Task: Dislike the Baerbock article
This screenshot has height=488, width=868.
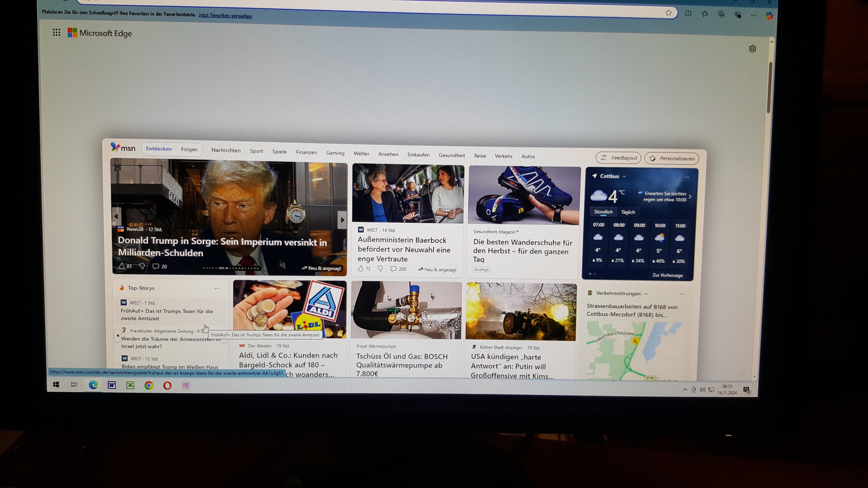Action: 380,269
